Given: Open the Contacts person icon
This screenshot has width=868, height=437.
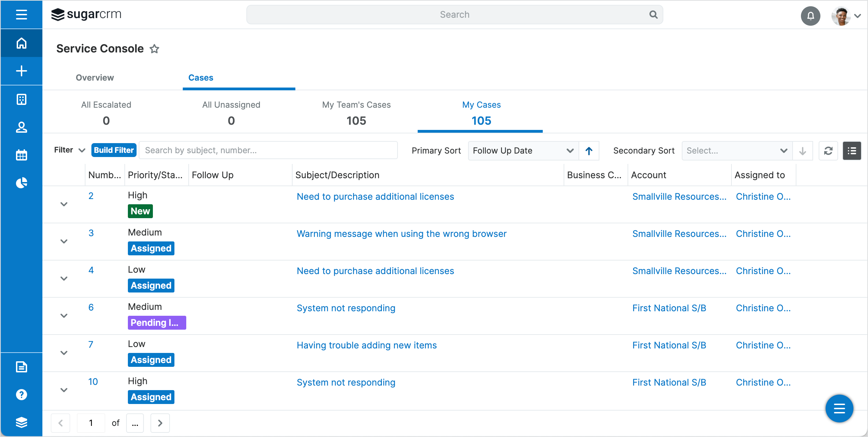Looking at the screenshot, I should (21, 127).
